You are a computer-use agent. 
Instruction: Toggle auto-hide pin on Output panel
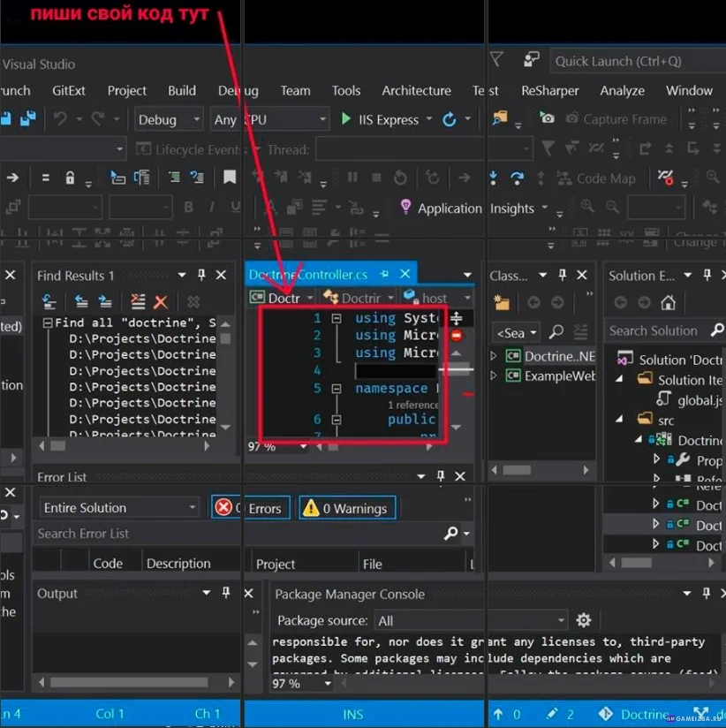(225, 593)
